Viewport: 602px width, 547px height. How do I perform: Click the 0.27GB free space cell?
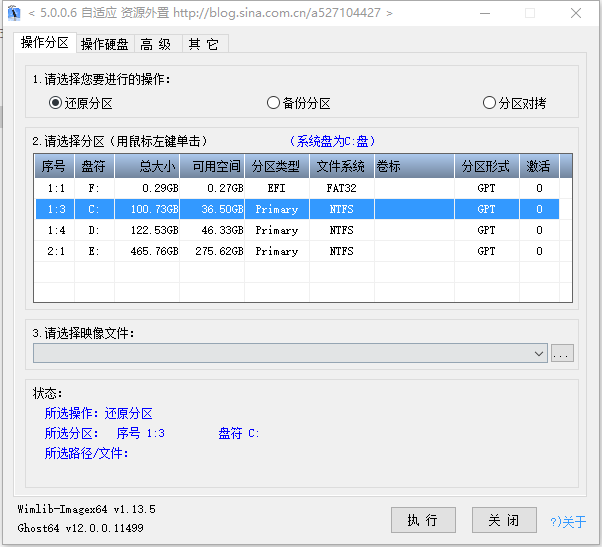[x=212, y=188]
